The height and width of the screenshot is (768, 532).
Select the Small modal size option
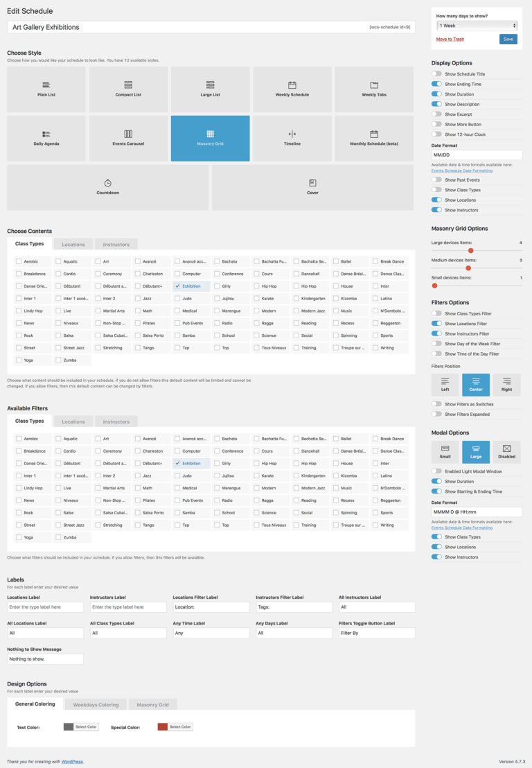point(445,452)
